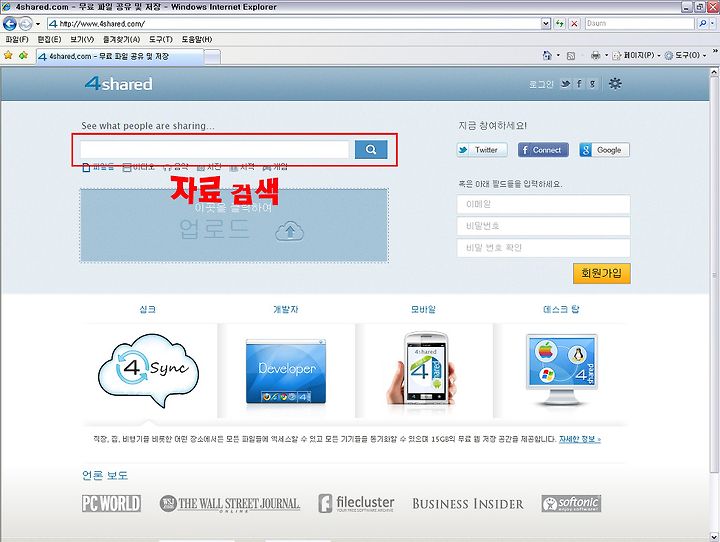Open the header Facebook login icon
Viewport: 720px width, 542px height.
(579, 84)
